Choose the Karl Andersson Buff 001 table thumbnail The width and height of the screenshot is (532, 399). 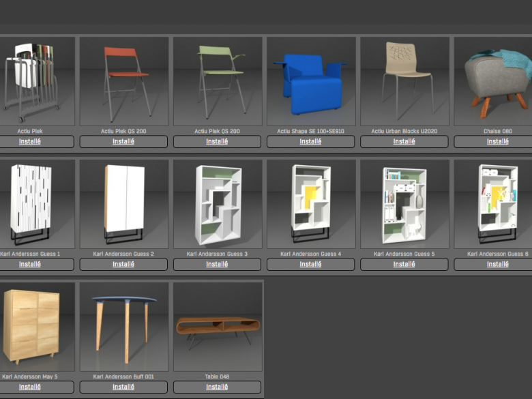click(124, 327)
